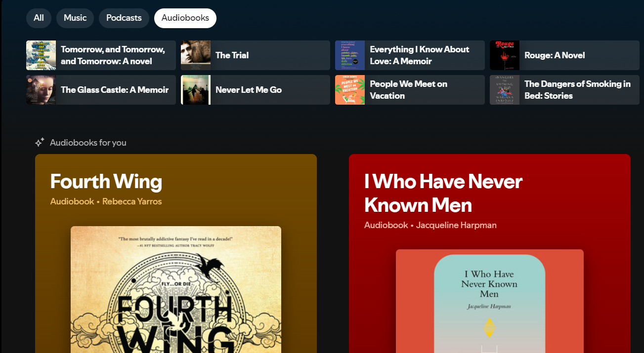Open Never Let Me Go tile
Viewport: 644px width, 353px height.
[x=256, y=90]
